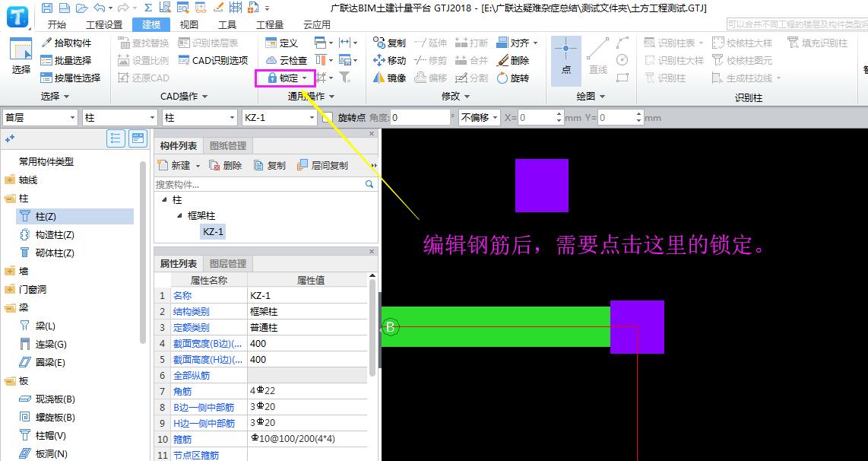Click the purple column at top of canvas
The width and height of the screenshot is (868, 461).
(541, 185)
